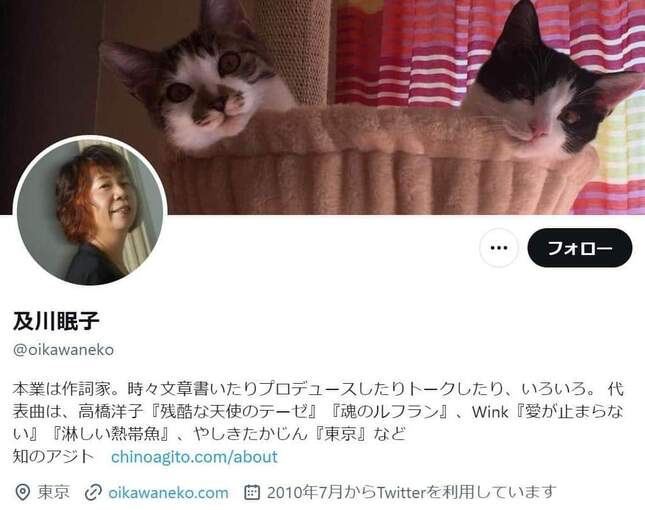This screenshot has width=645, height=510.
Task: Click the chain link icon
Action: [93, 492]
